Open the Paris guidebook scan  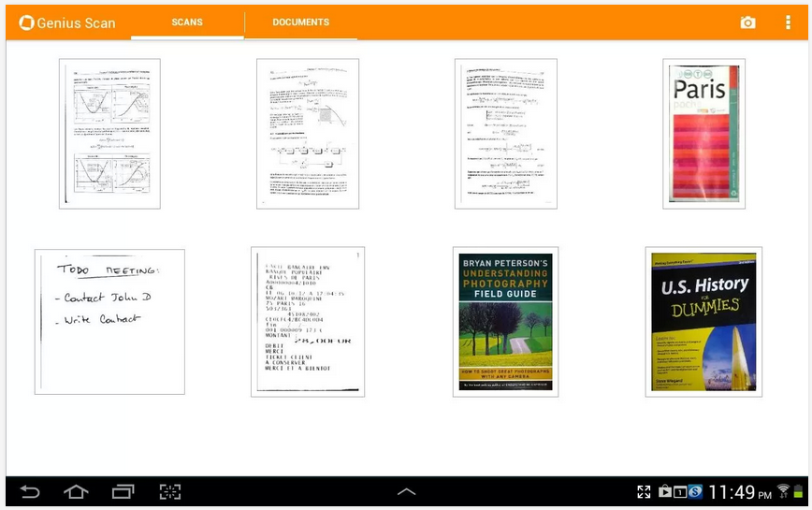(x=703, y=134)
